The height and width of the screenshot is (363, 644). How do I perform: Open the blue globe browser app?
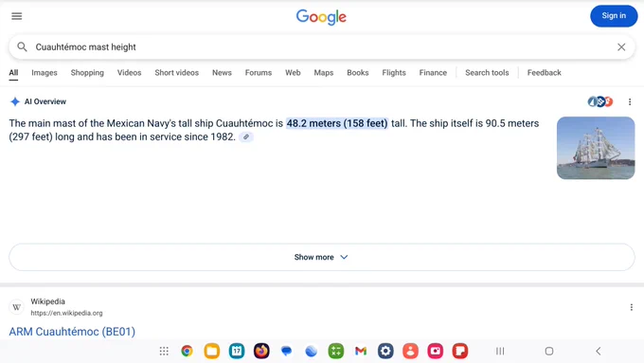312,351
